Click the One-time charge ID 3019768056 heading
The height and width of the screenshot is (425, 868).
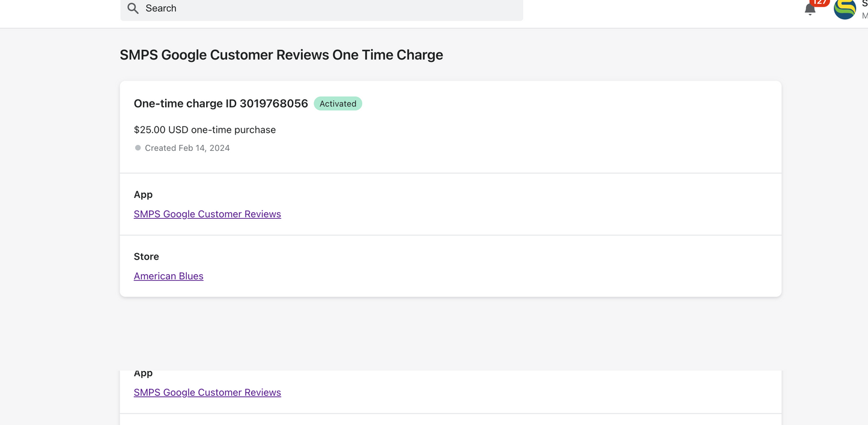click(x=220, y=103)
